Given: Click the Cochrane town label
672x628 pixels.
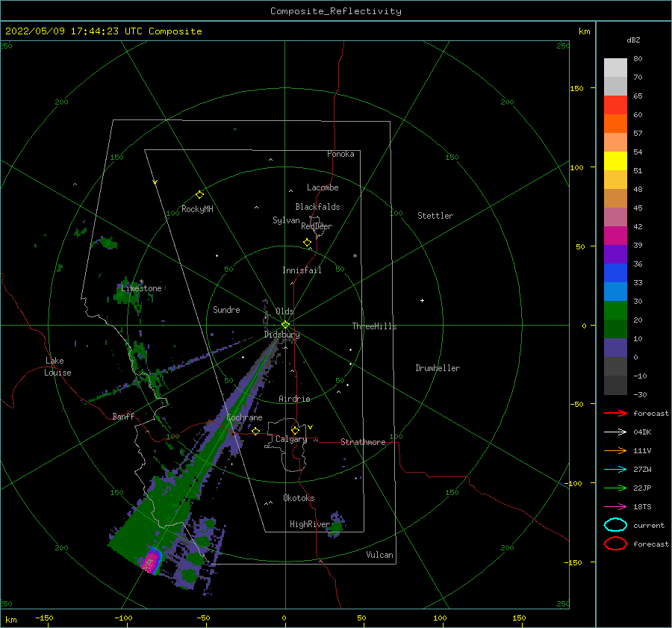Looking at the screenshot, I should click(244, 417).
